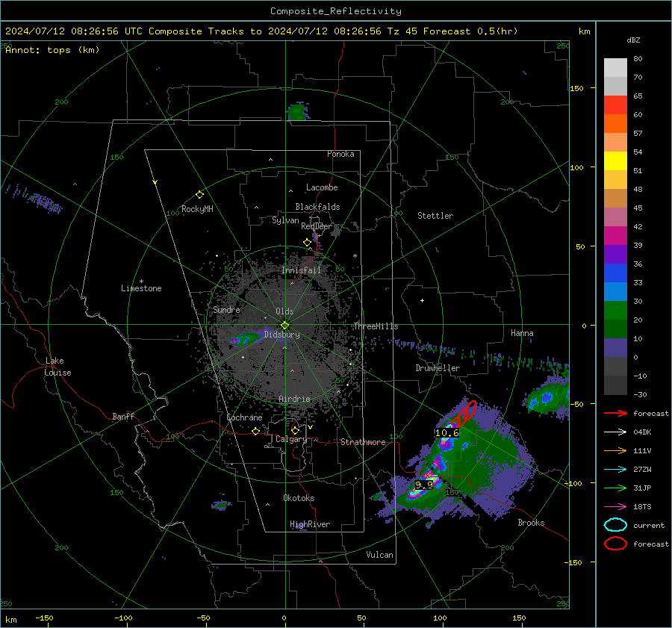The height and width of the screenshot is (628, 672).
Task: Click the UTC timestamp header line
Action: 261,31
